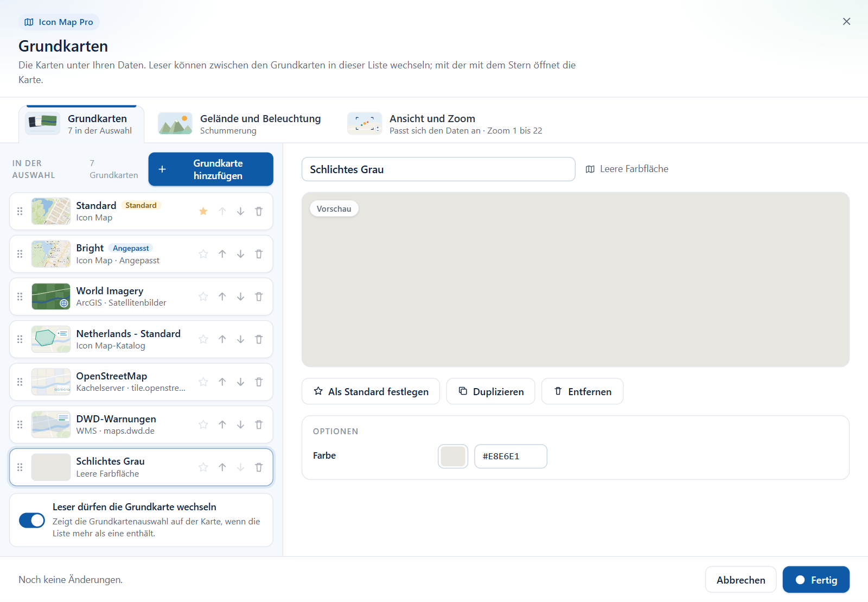Image resolution: width=868 pixels, height=602 pixels.
Task: Switch to Ansicht und Zoom tab
Action: [445, 124]
